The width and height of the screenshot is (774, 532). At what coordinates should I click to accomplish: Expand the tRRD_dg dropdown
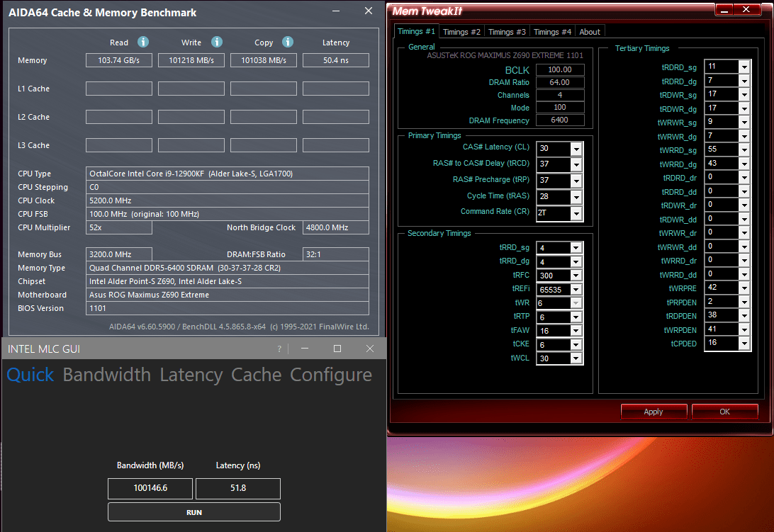tap(576, 261)
